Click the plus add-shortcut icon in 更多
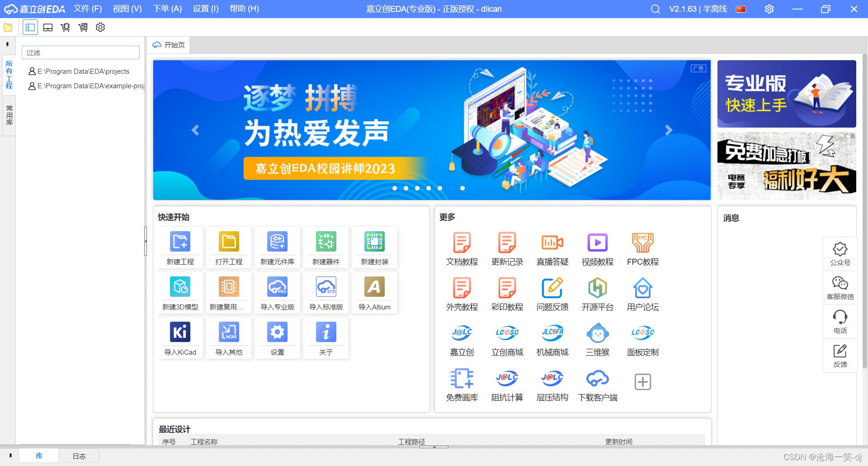The height and width of the screenshot is (466, 868). (x=642, y=382)
